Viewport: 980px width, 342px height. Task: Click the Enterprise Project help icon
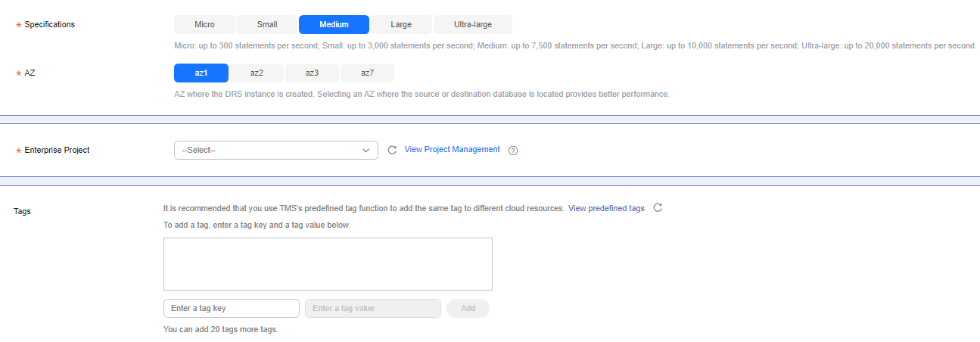point(513,150)
